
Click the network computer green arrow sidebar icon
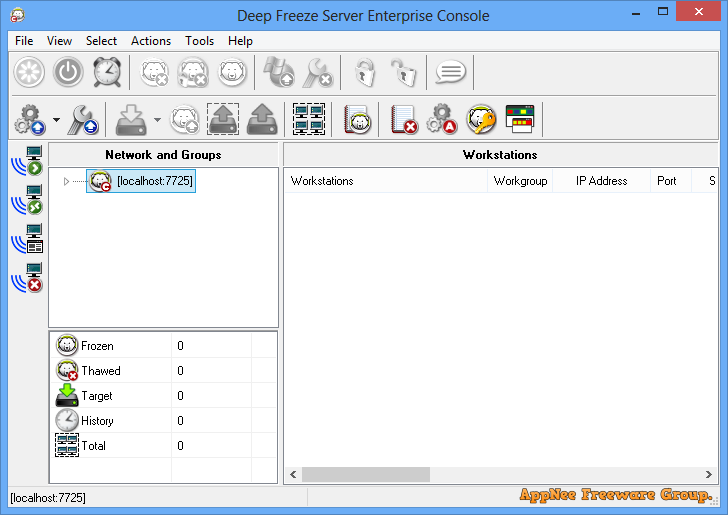(27, 161)
